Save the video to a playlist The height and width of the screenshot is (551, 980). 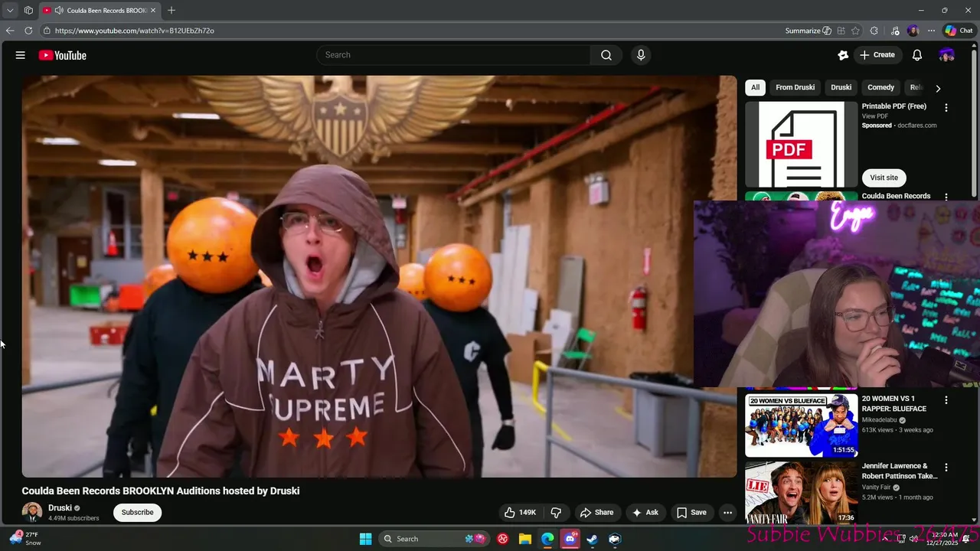[691, 512]
